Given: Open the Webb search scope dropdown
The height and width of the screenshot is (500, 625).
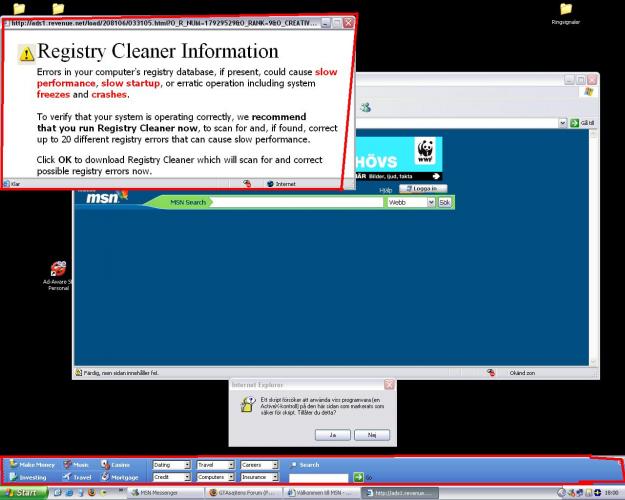Looking at the screenshot, I should click(x=430, y=203).
